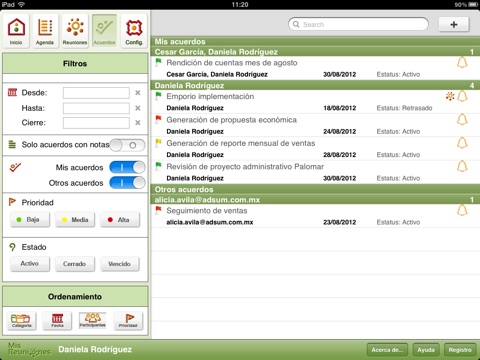Click bell icon for Seguimiento de ventas
480x360 pixels.
pos(462,210)
